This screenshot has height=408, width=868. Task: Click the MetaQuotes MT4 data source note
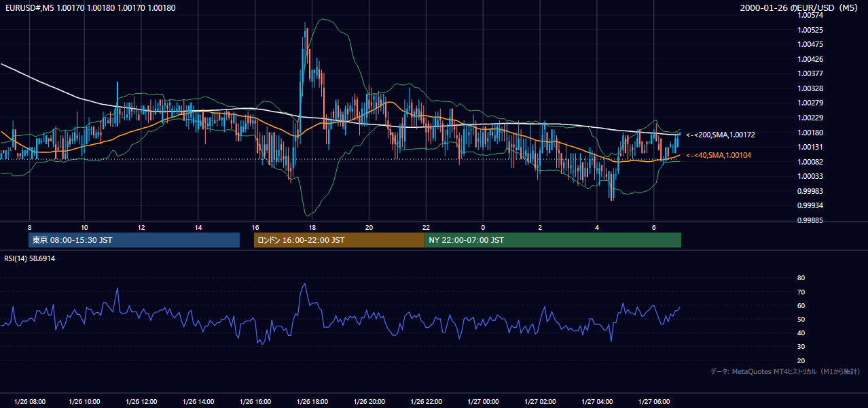coord(785,371)
